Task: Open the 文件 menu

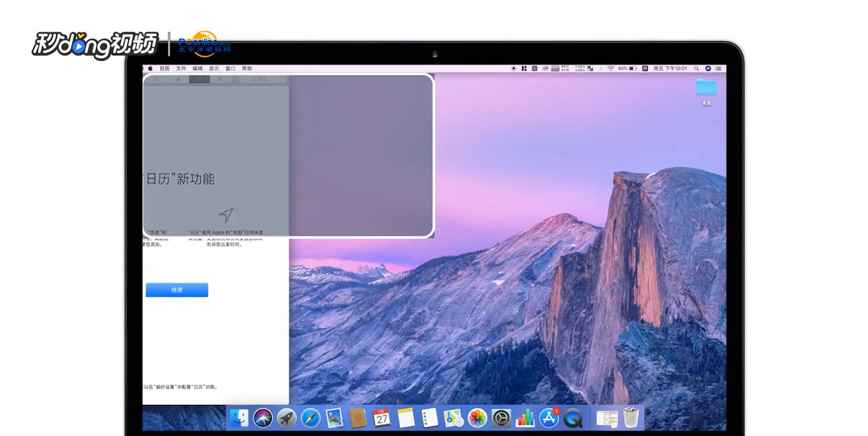Action: 181,68
